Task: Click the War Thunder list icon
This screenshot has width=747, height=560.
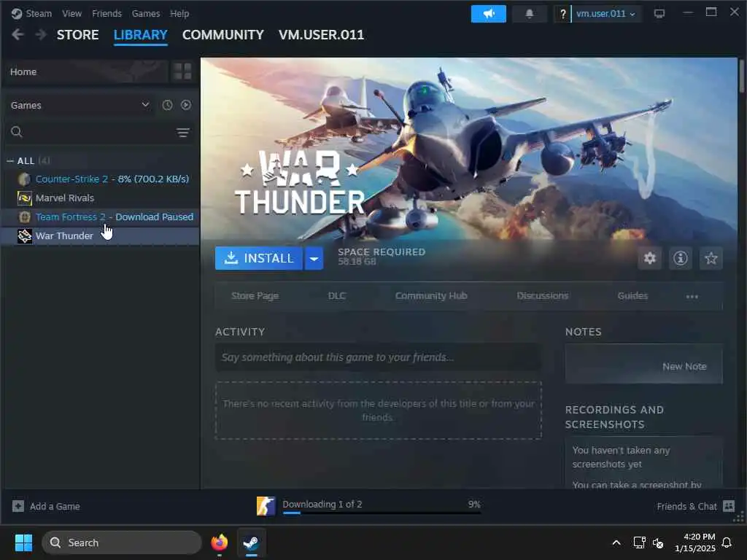Action: click(24, 236)
